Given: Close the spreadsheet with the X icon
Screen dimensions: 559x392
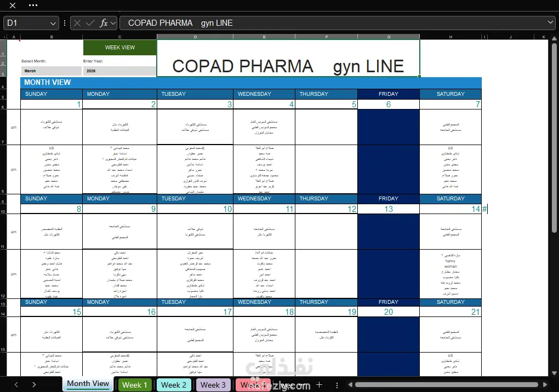Looking at the screenshot, I should point(12,5).
